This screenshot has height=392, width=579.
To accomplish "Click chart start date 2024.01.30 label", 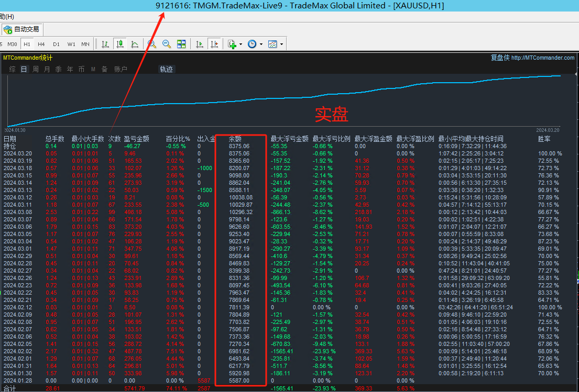I will 15,130.
